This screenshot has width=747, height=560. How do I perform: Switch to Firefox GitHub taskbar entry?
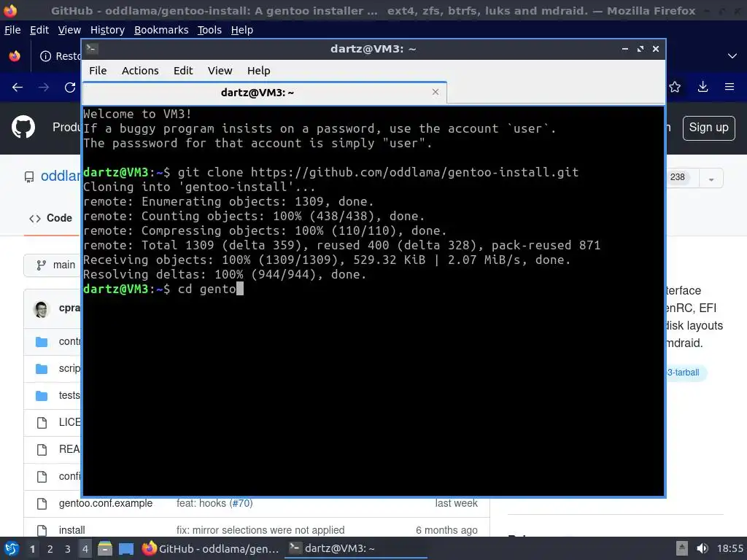pyautogui.click(x=211, y=548)
